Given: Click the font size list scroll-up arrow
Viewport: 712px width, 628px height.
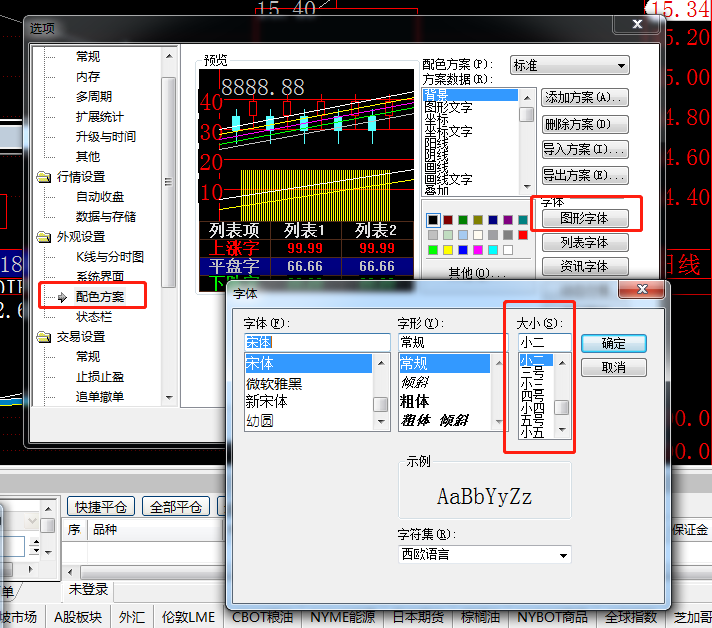Looking at the screenshot, I should coord(562,363).
